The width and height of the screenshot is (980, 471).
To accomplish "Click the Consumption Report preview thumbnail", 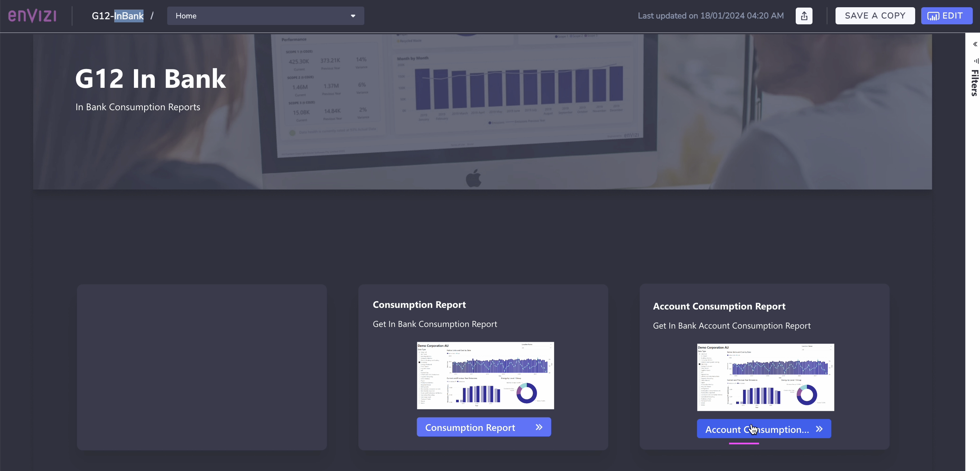I will [x=485, y=375].
